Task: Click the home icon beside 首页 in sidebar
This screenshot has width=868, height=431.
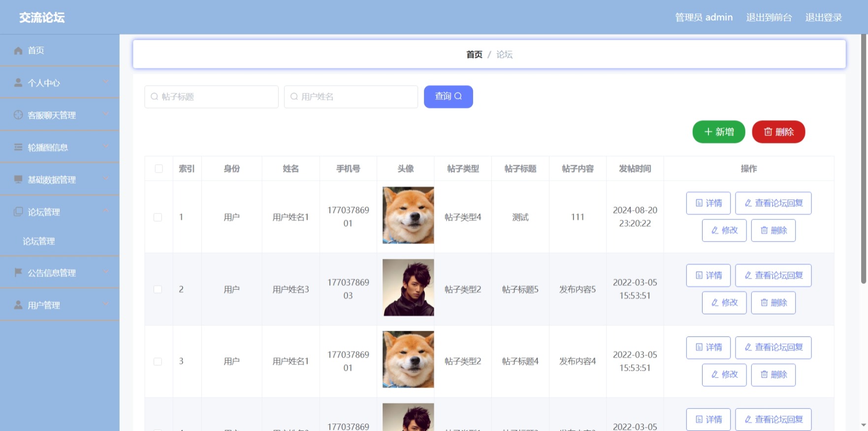Action: click(x=18, y=51)
